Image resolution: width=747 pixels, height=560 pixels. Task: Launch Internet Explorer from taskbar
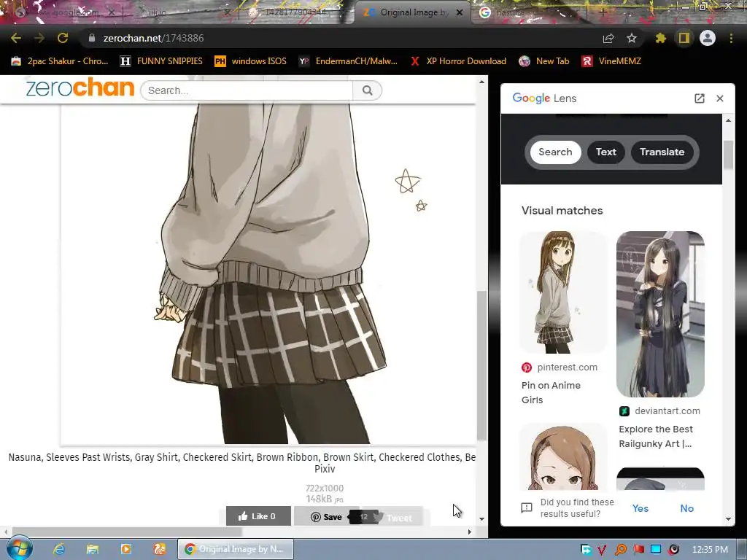click(58, 549)
